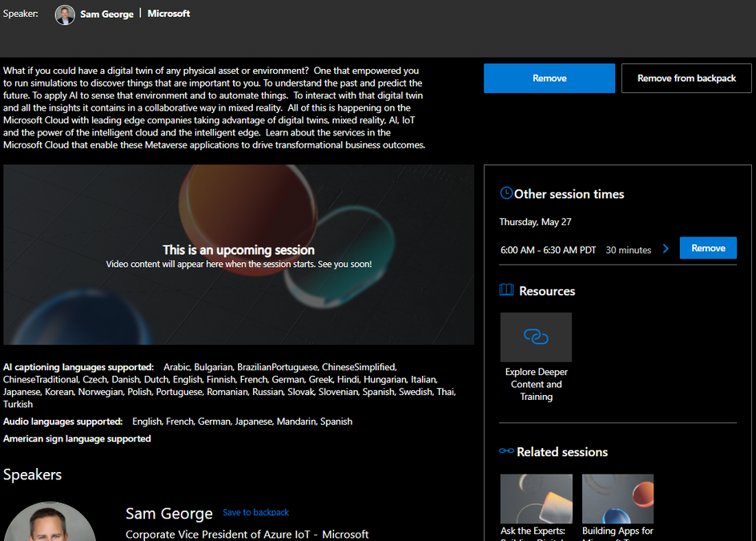Click the clock icon beside Other session times
Viewport: 756px width, 541px height.
(506, 193)
